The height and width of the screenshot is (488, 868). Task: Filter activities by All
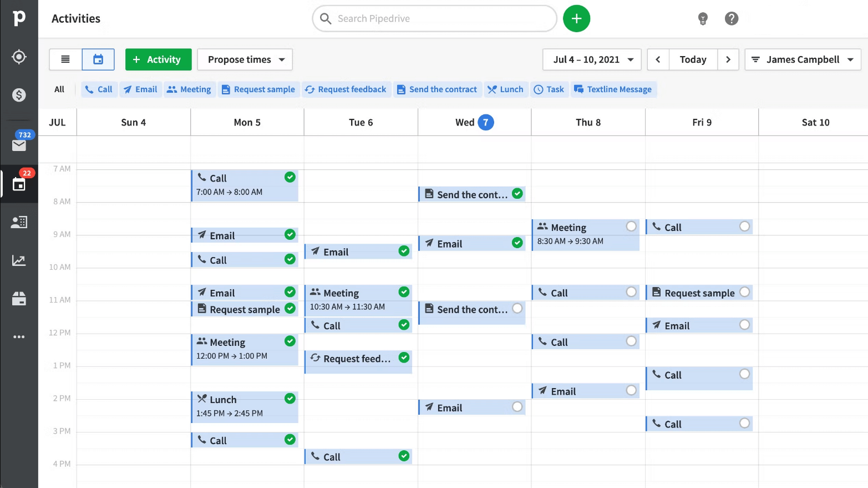coord(59,89)
